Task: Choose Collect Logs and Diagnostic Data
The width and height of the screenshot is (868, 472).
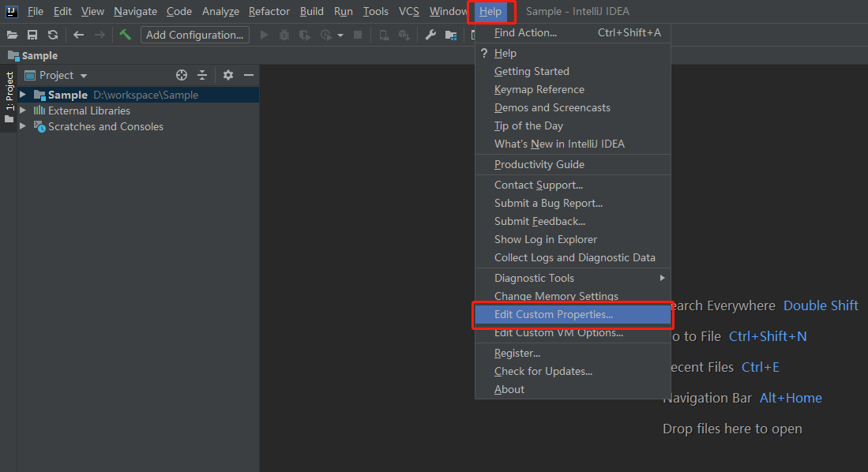Action: (573, 258)
